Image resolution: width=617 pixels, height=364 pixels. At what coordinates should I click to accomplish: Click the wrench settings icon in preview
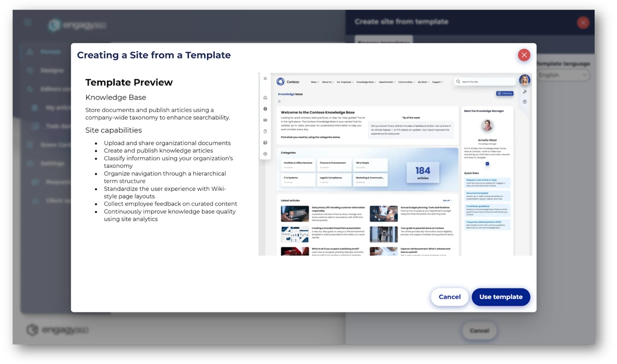coord(525,92)
